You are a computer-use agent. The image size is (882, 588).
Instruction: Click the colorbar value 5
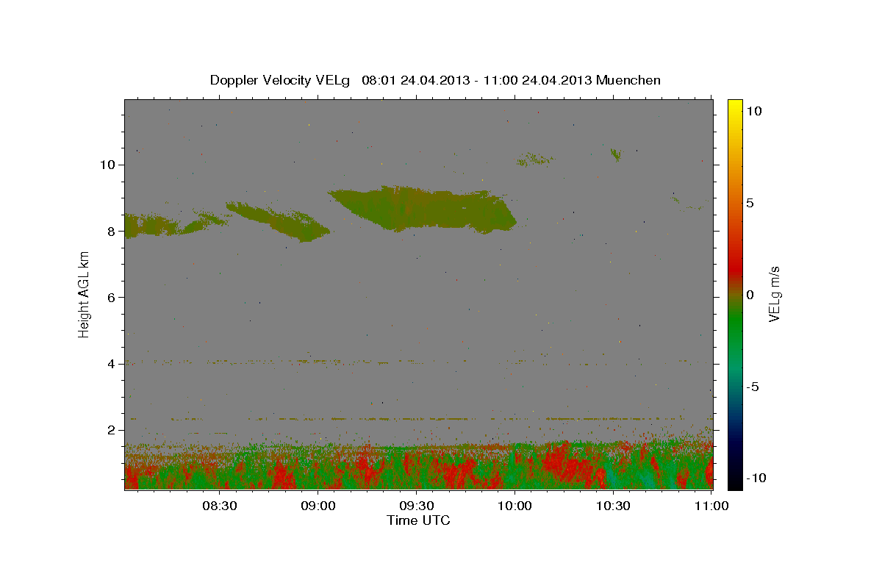tap(750, 203)
